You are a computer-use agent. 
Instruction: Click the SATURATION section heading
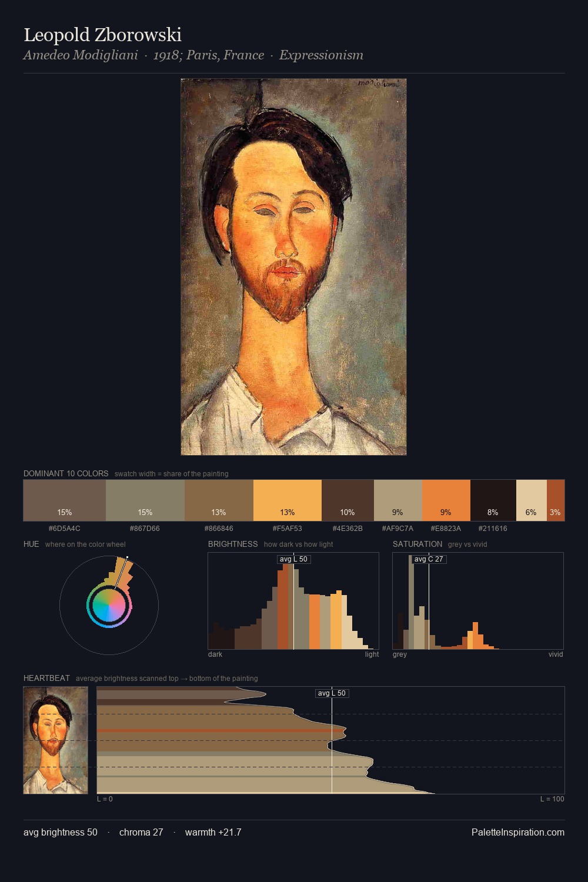pos(417,544)
